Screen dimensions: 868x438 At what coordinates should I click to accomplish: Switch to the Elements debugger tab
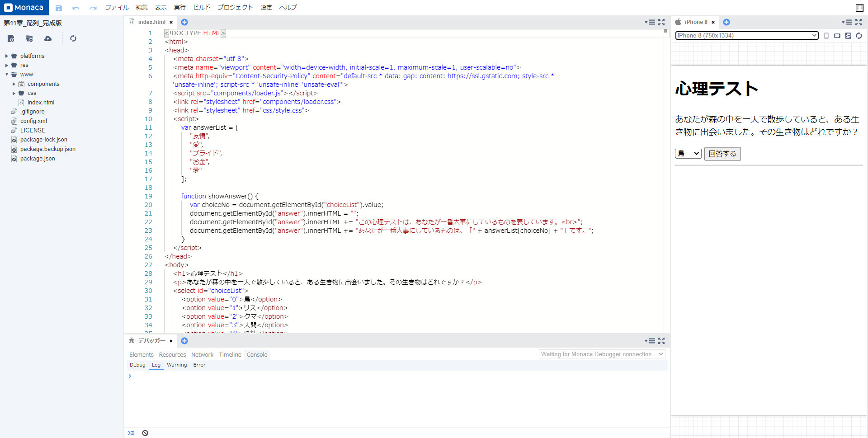point(142,355)
